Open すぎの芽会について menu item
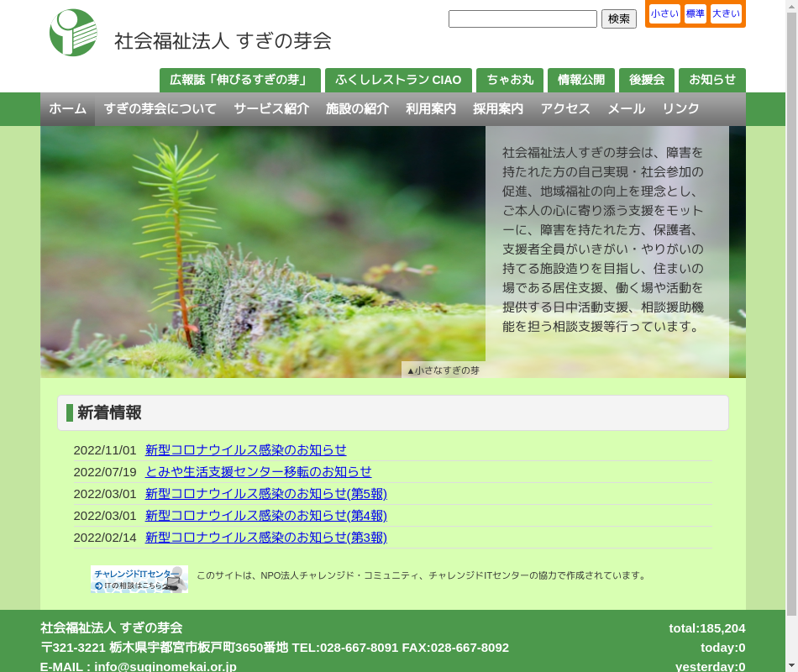This screenshot has width=798, height=672. click(160, 109)
